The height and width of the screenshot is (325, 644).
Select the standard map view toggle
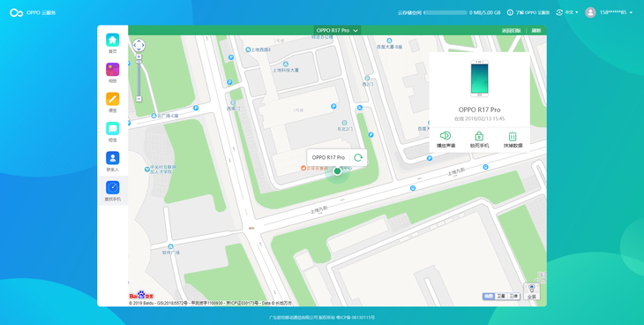pyautogui.click(x=489, y=296)
